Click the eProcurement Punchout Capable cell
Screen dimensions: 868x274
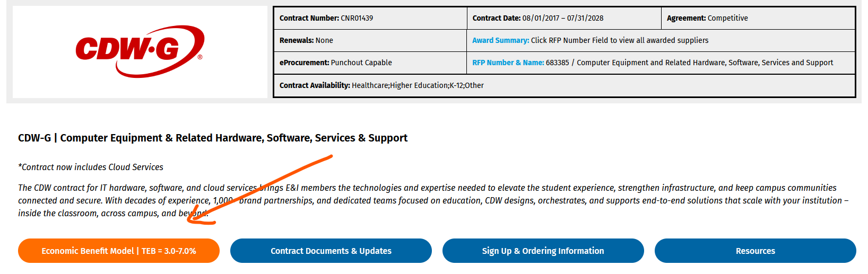370,63
